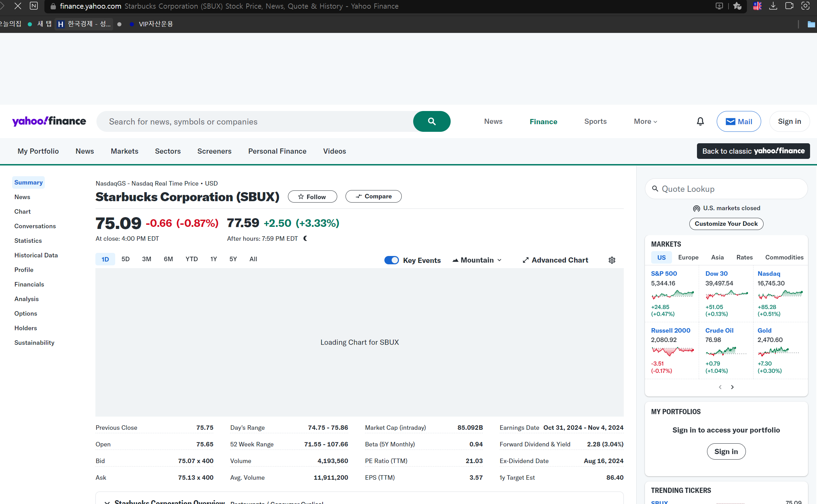Viewport: 817px width, 504px height.
Task: Click the Quote Lookup input field
Action: [726, 189]
